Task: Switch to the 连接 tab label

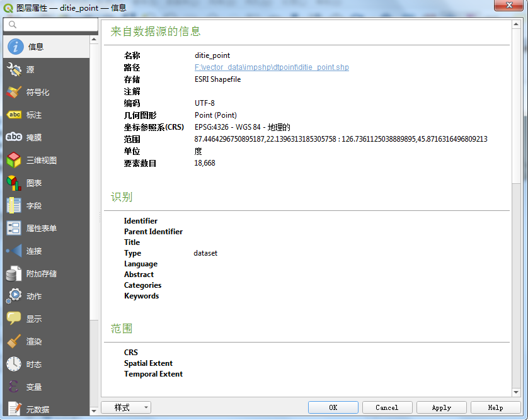Action: click(34, 251)
